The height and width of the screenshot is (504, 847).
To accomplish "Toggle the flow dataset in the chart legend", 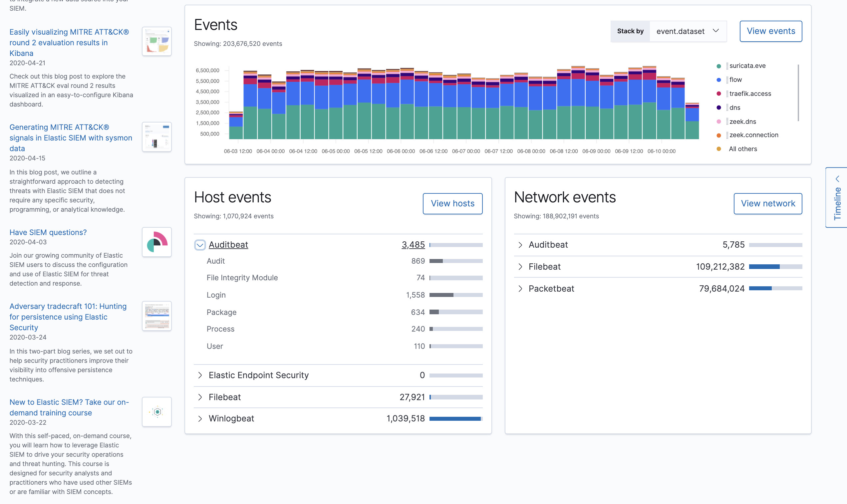I will 735,80.
